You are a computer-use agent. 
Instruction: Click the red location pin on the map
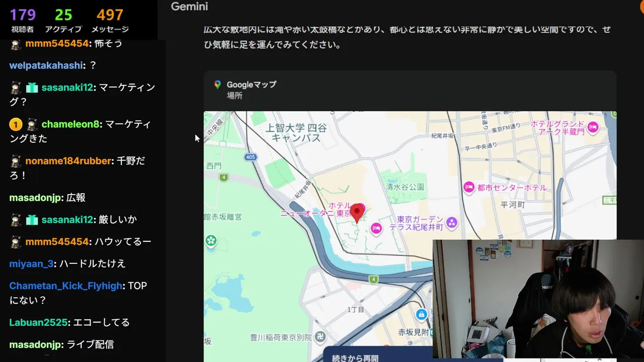[x=357, y=213]
